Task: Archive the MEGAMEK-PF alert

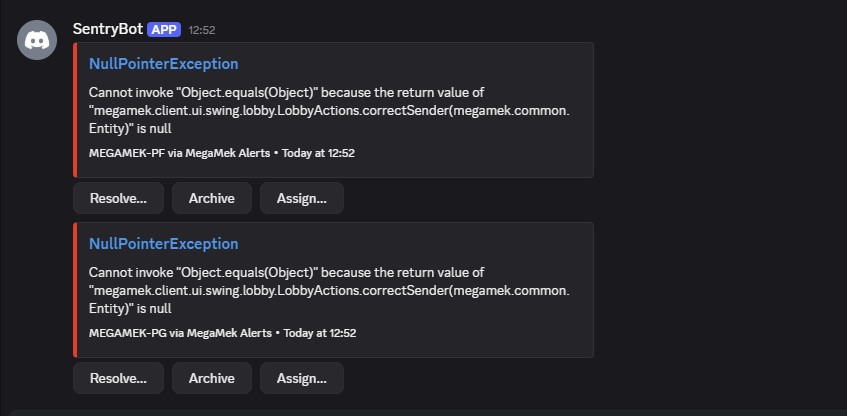Action: click(x=212, y=198)
